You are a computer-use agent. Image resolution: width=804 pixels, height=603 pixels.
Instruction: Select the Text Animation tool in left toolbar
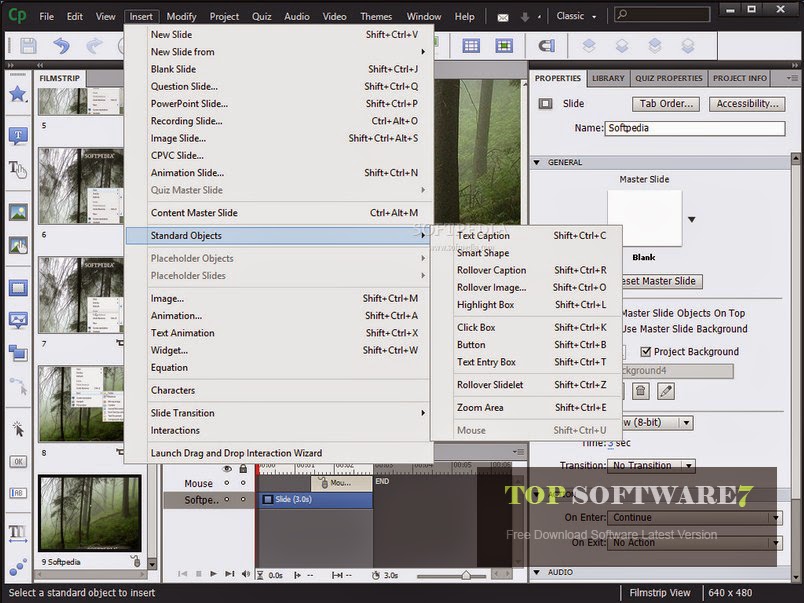(x=18, y=534)
